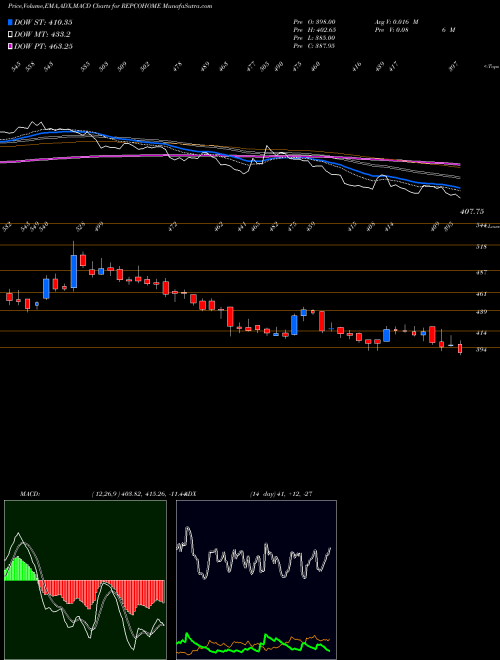The height and width of the screenshot is (660, 500).
Task: Click the 487 price axis label
Action: pos(481,273)
